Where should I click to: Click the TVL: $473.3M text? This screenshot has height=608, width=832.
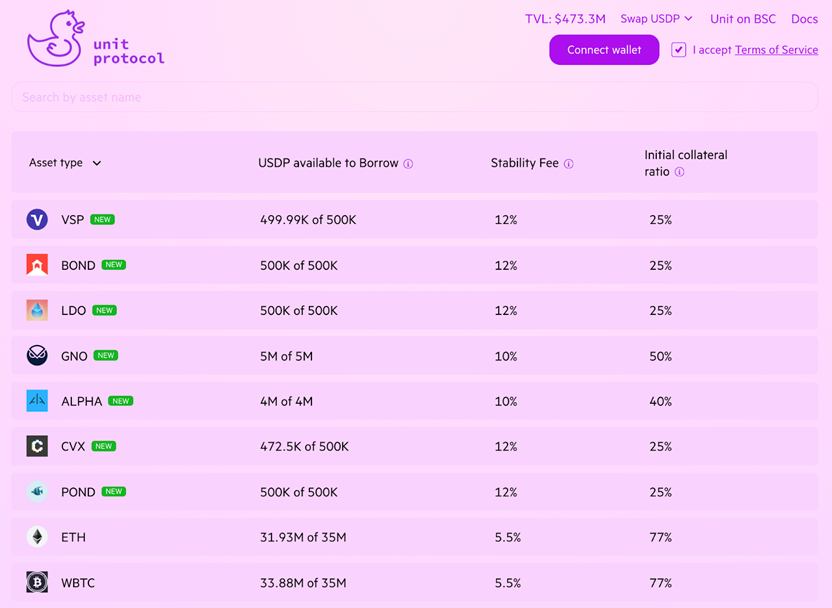coord(565,19)
